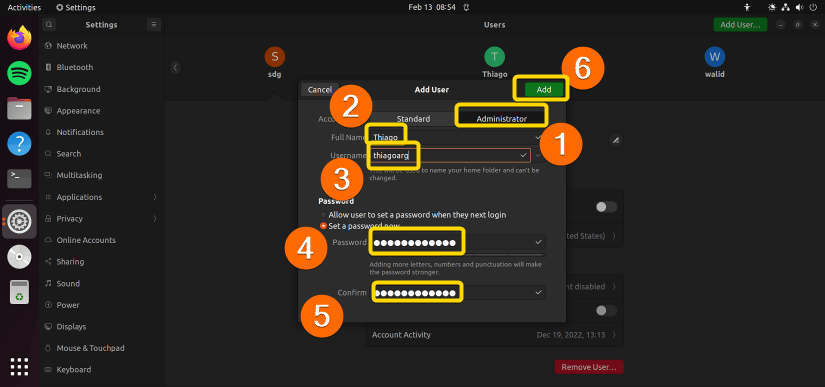Viewport: 825px width, 387px height.
Task: Click the accessibility icon in top bar
Action: point(747,7)
